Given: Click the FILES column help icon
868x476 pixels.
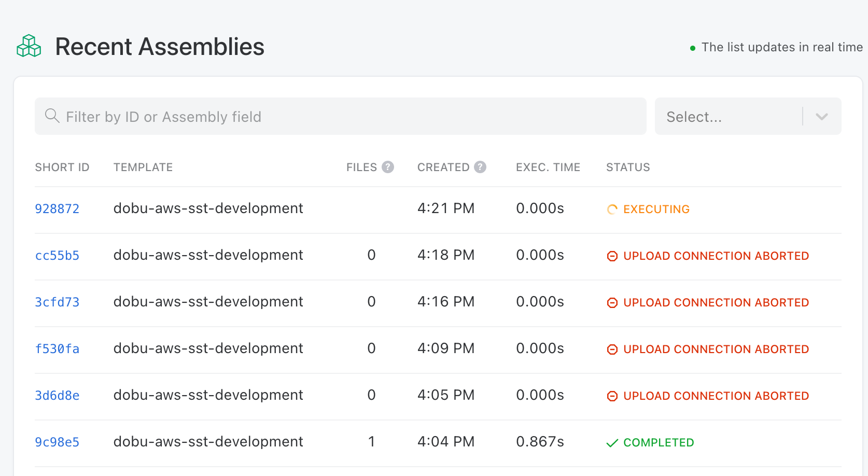Looking at the screenshot, I should [x=388, y=167].
